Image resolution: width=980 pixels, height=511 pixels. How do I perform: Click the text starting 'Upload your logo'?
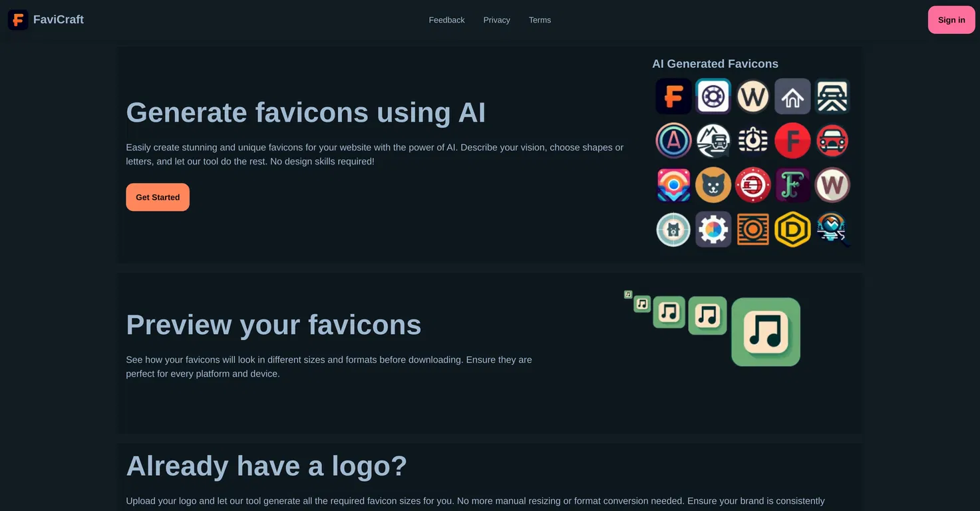pyautogui.click(x=475, y=501)
